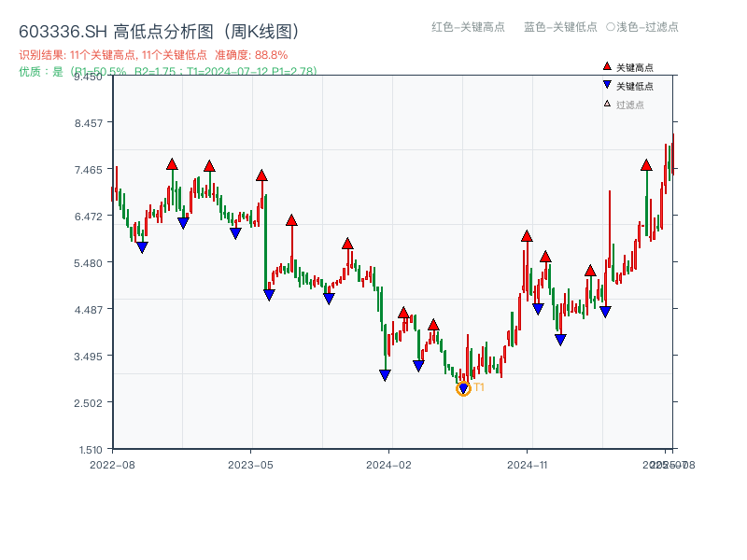Click the blue triangle below the 2024-11 low
Screen dimensions: 747x560
coord(539,308)
